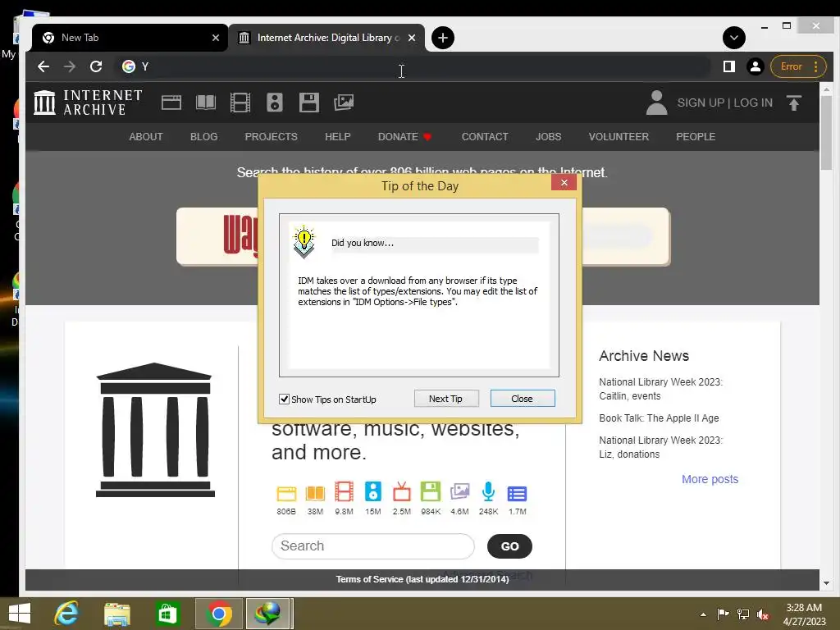Image resolution: width=840 pixels, height=630 pixels.
Task: Open National Library Week 2023: Caitlin, events
Action: coord(660,389)
